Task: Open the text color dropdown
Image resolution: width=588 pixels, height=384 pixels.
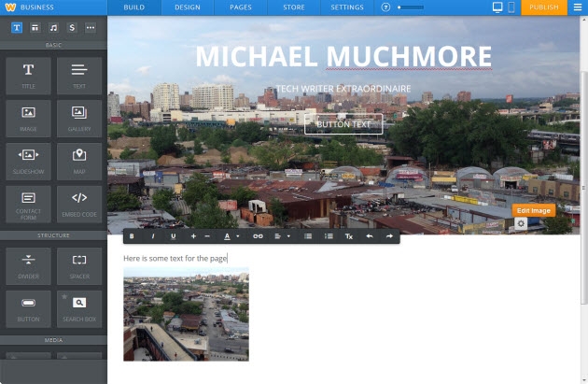Action: tap(230, 236)
